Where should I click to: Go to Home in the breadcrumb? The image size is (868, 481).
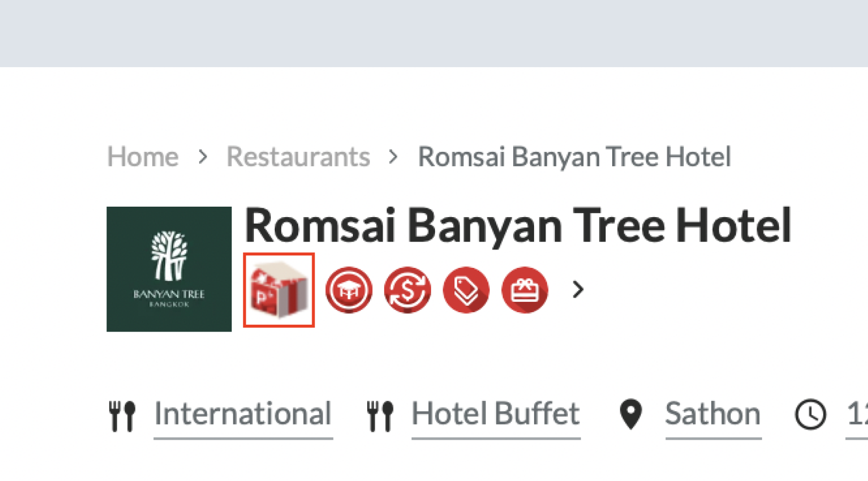[x=143, y=157]
